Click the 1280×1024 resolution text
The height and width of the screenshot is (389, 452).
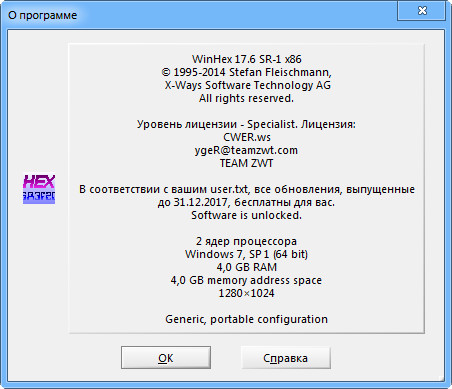tap(246, 293)
